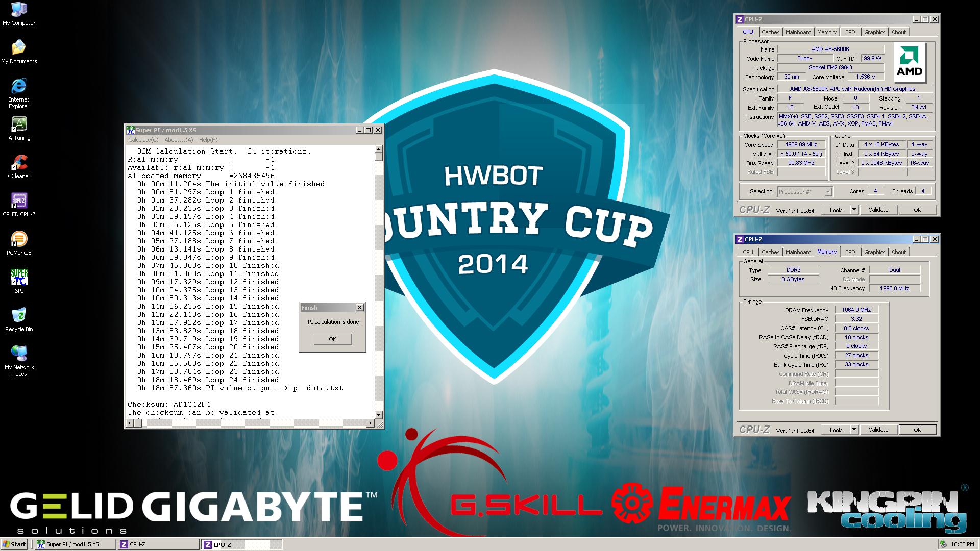Select SPD tab in bottom CPU-Z window
The height and width of the screenshot is (551, 980).
tap(850, 252)
